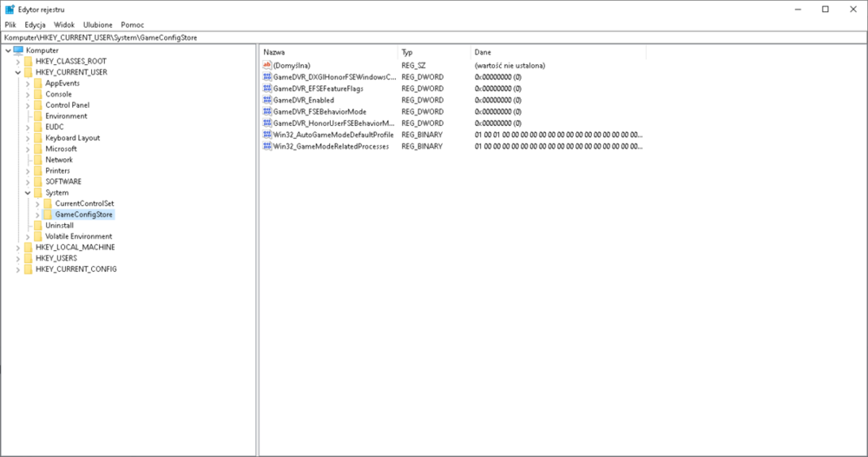Screen dimensions: 868x457
Task: Click the HKEY_USERS folder icon
Action: (29, 258)
